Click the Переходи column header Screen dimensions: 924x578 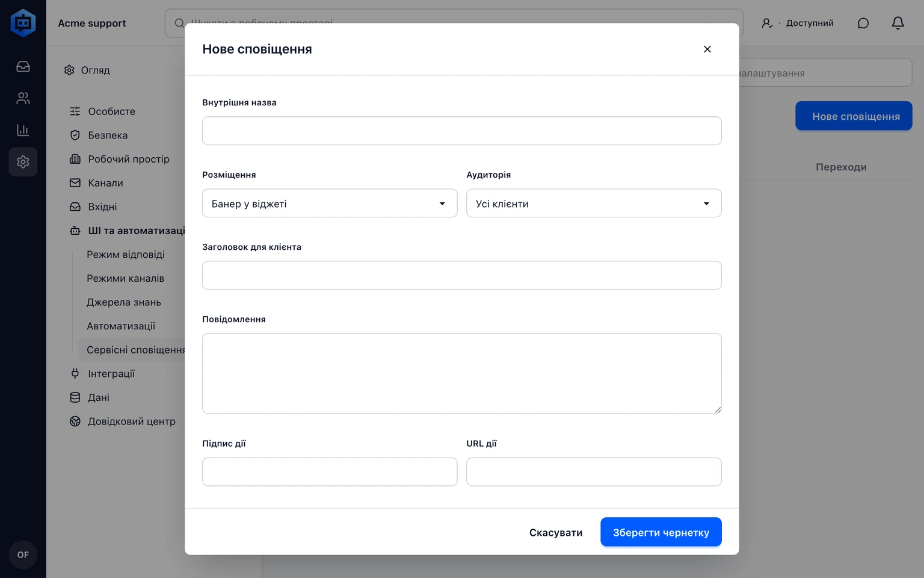pyautogui.click(x=841, y=167)
